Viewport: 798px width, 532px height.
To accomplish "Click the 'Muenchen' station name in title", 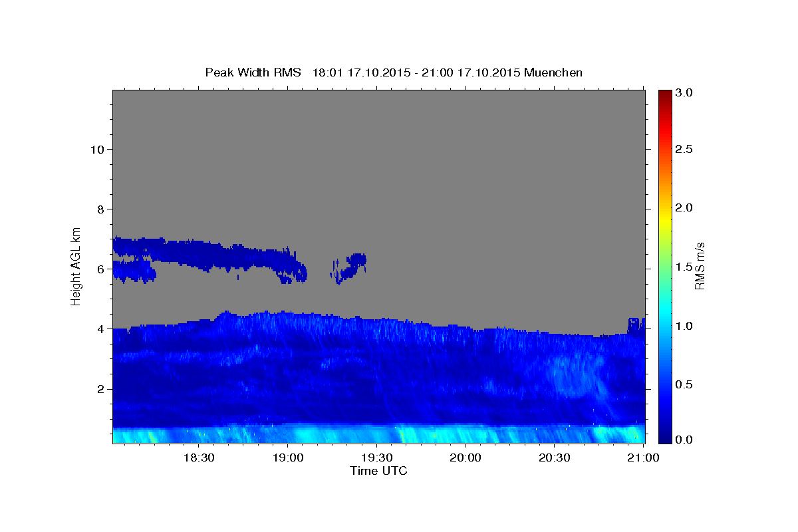I will tap(553, 72).
